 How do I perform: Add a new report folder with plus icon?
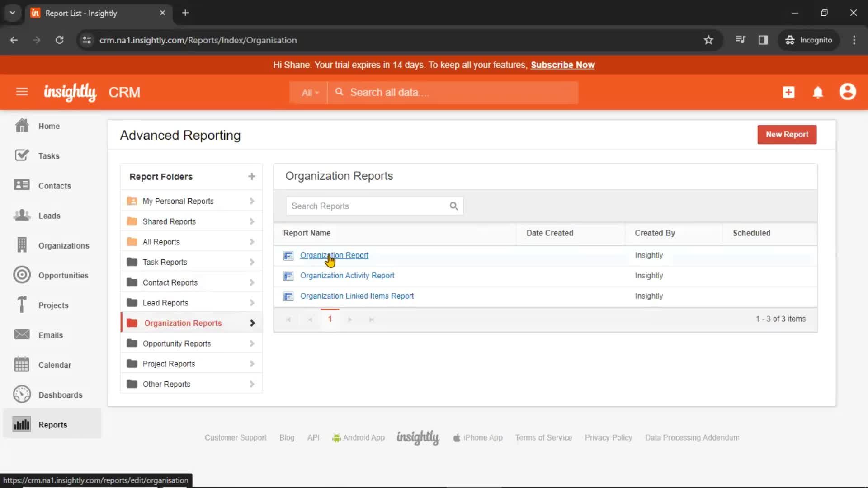(252, 177)
